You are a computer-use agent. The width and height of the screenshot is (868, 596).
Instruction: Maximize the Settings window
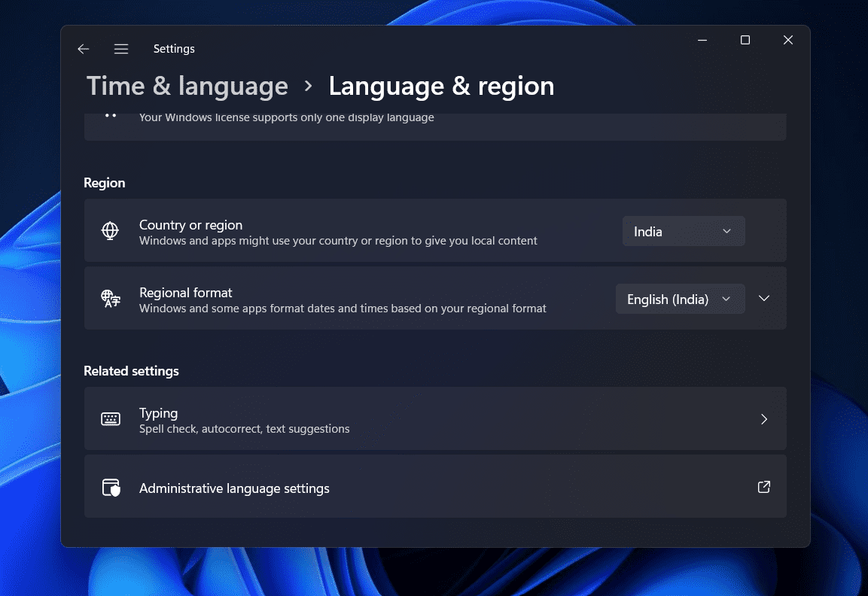coord(745,41)
